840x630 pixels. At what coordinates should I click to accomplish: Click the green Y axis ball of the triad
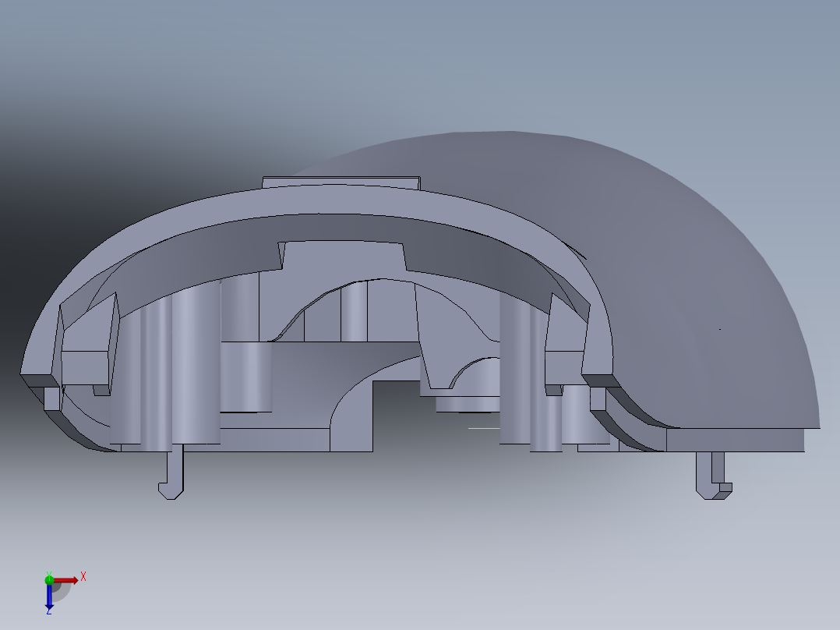[x=49, y=579]
